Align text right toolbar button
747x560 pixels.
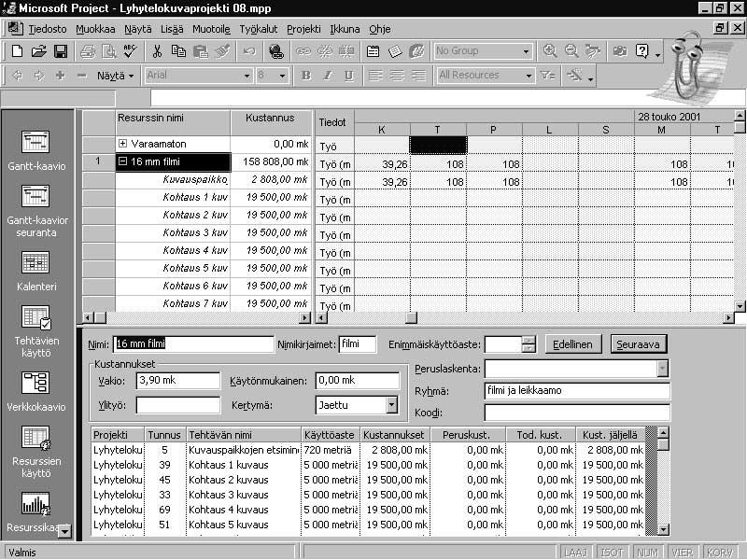(418, 76)
